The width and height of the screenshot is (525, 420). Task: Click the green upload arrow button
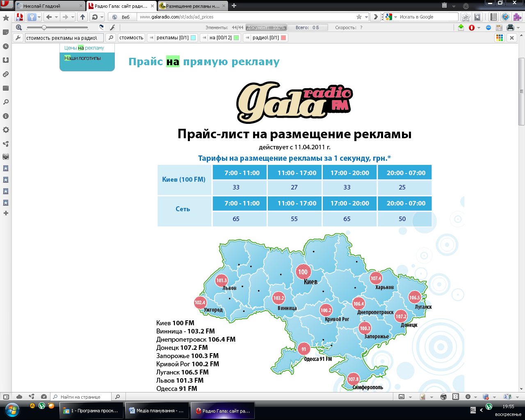(461, 27)
